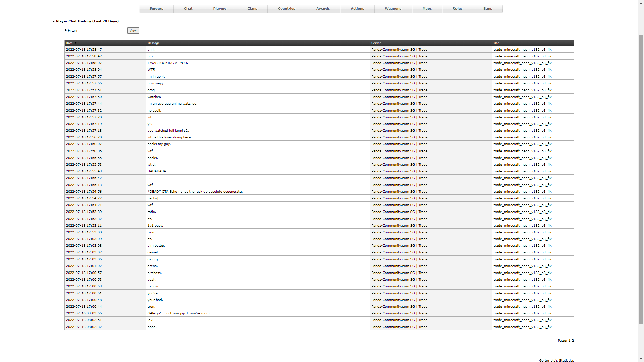Go to page 1 of the chat history
Viewport: 644px width, 362px height.
569,341
